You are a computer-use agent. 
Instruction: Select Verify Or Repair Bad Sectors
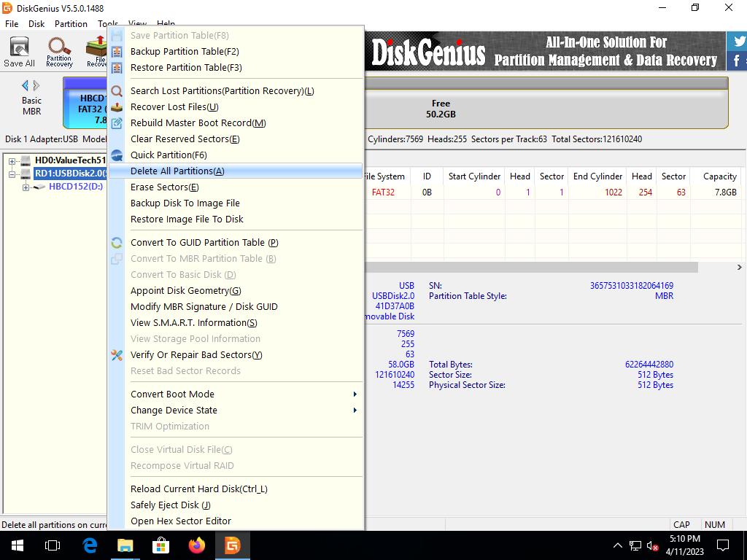pyautogui.click(x=196, y=355)
